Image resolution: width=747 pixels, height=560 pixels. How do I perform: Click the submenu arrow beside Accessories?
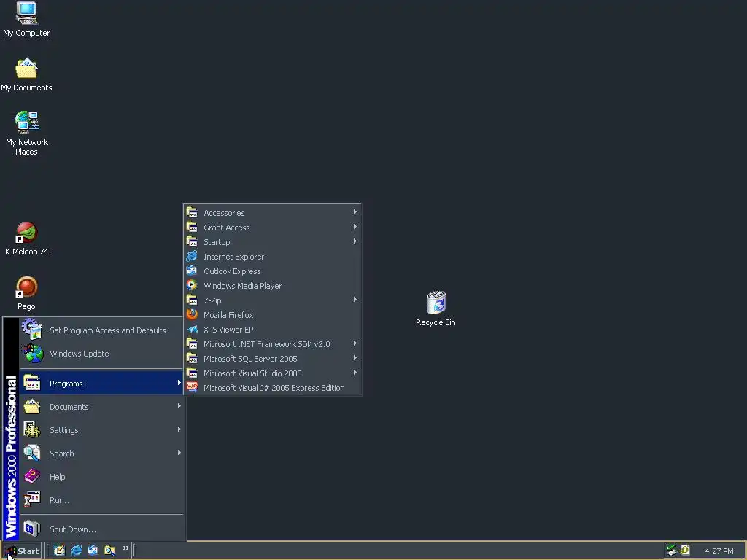(x=355, y=212)
